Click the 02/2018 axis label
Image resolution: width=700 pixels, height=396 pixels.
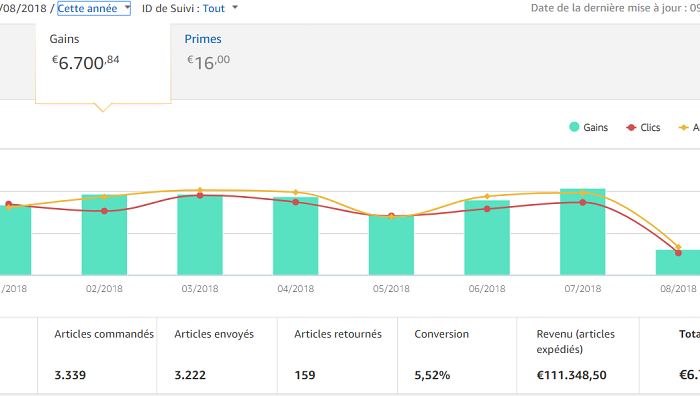(x=104, y=289)
